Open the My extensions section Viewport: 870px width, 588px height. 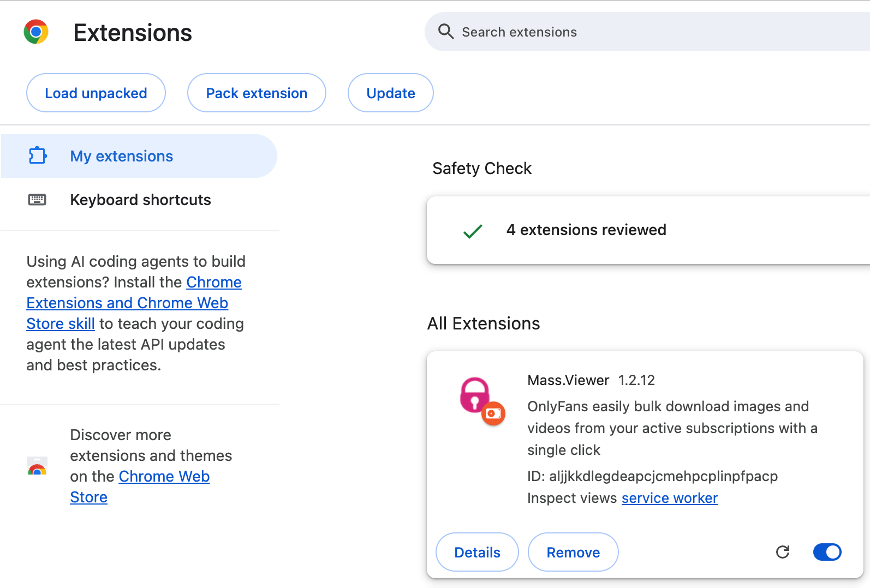coord(139,156)
